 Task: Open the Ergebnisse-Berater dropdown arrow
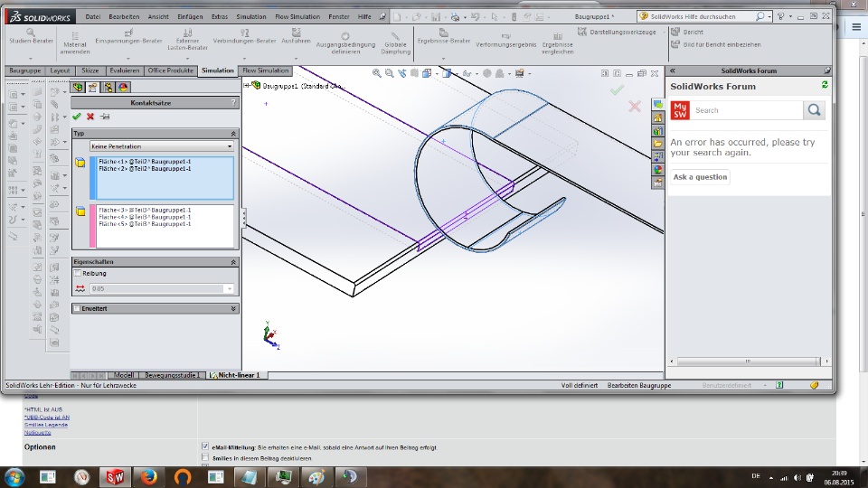tap(443, 58)
